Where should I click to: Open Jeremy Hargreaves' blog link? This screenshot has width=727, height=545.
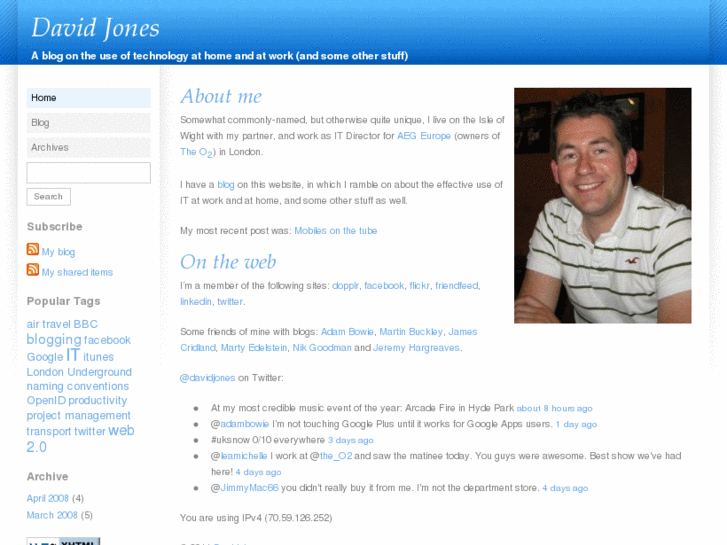[416, 348]
